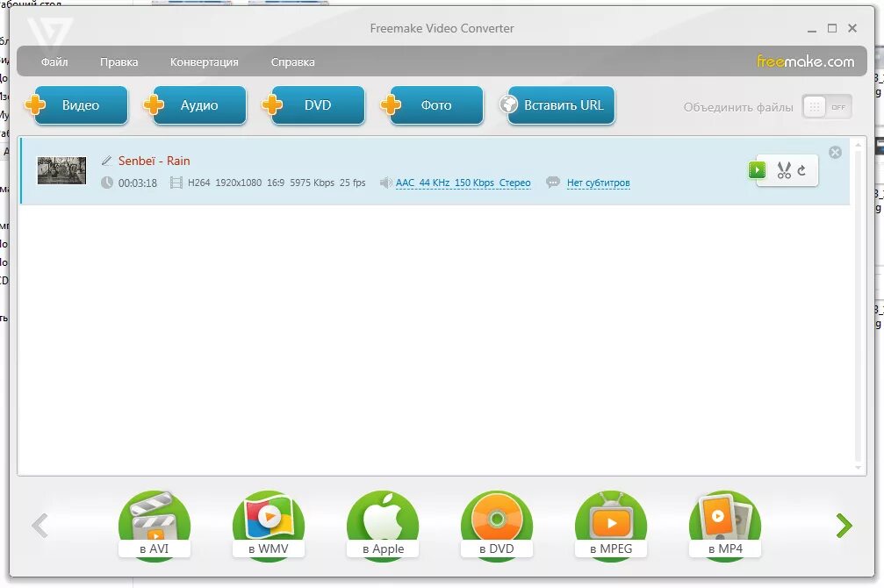Click the subtitles speech bubble icon

pos(553,183)
